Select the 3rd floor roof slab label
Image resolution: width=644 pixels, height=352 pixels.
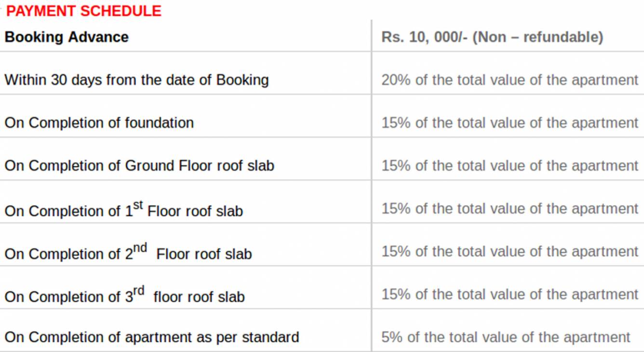coord(124,297)
